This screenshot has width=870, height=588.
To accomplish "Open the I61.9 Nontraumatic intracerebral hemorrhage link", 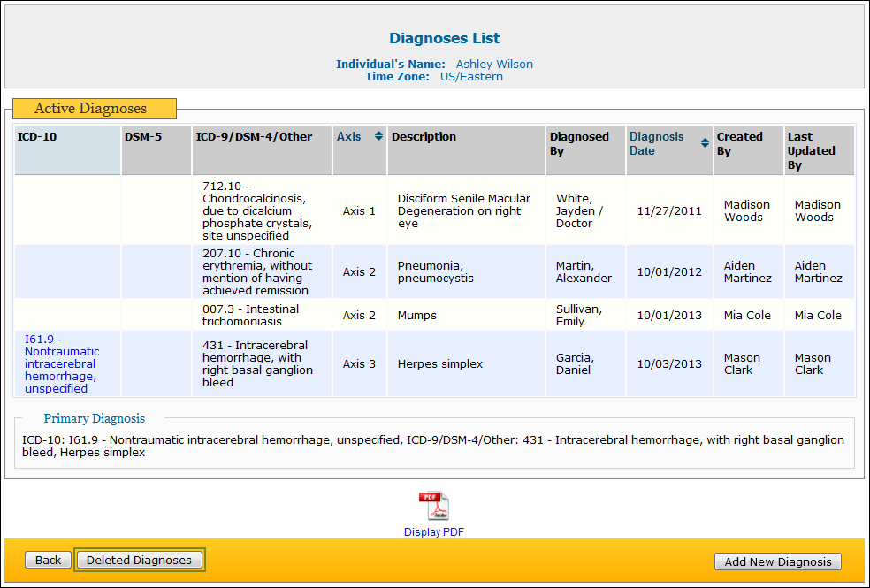I will coord(62,364).
